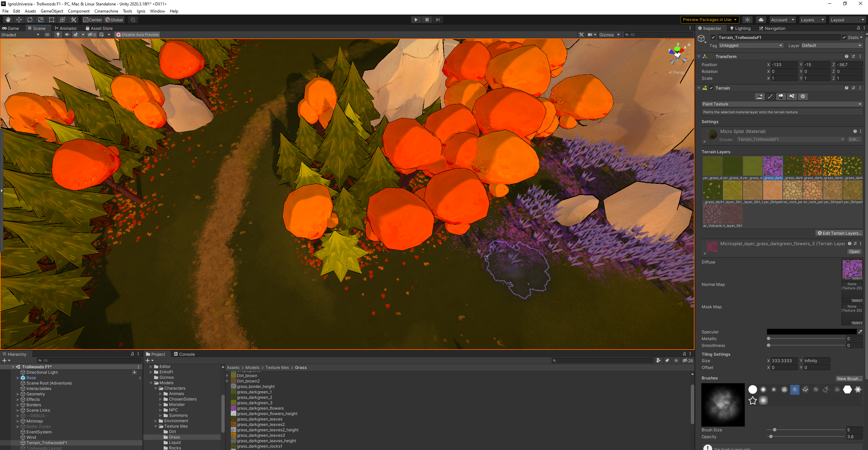Open the custom editor tools icon
Screen dimensions: 868x450
pos(73,20)
